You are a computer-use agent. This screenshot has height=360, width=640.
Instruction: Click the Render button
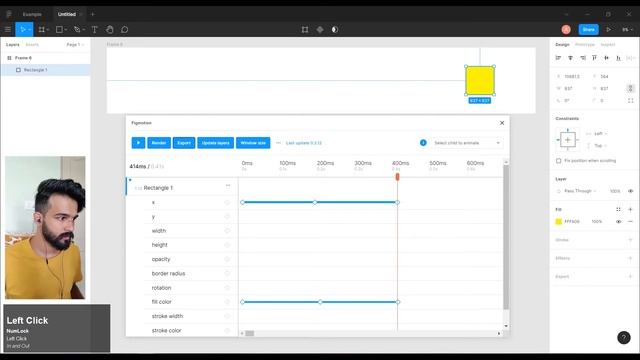click(159, 143)
